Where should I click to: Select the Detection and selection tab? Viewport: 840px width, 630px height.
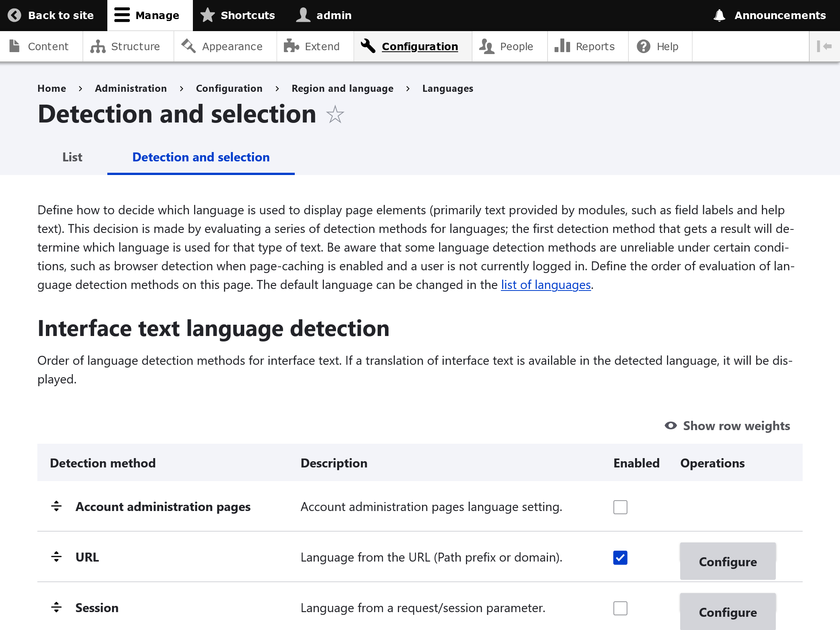(201, 157)
